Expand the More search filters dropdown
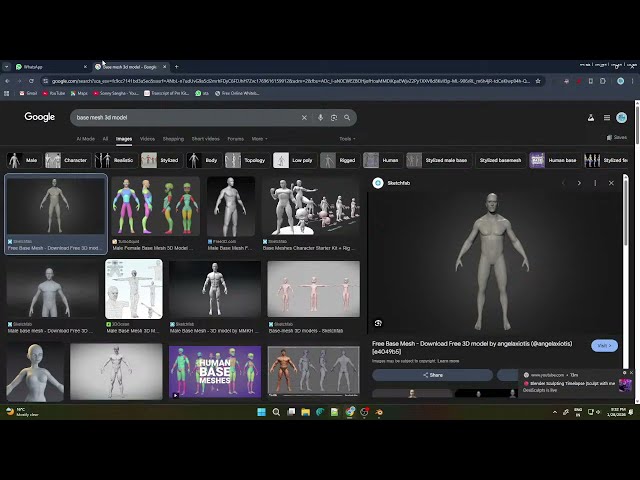 point(260,139)
